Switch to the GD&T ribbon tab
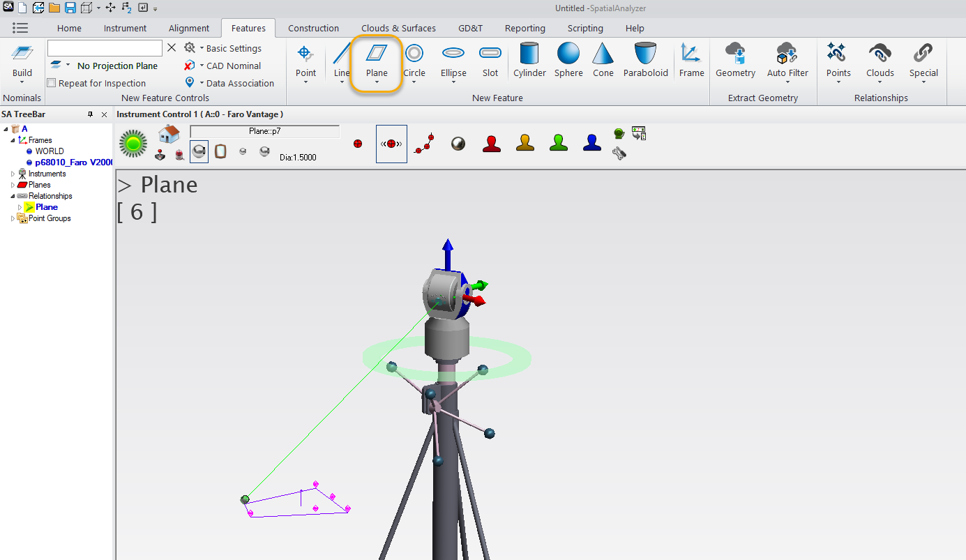The image size is (966, 560). click(x=470, y=28)
